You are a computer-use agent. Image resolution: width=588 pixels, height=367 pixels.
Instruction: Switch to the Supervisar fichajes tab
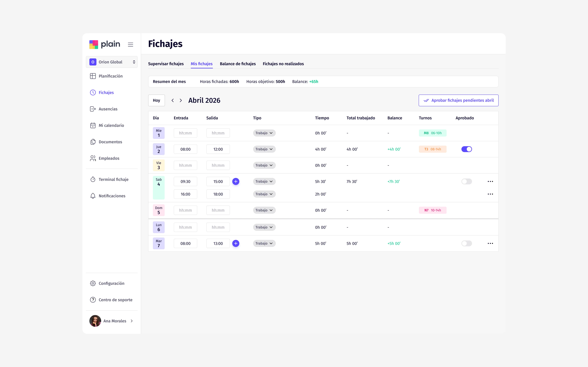click(x=166, y=64)
